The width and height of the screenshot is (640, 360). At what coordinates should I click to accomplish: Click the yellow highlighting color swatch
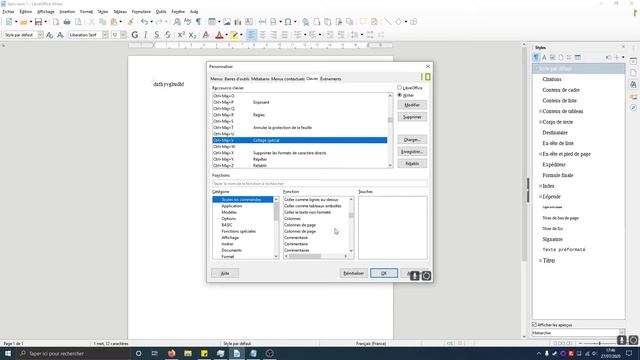(x=234, y=35)
